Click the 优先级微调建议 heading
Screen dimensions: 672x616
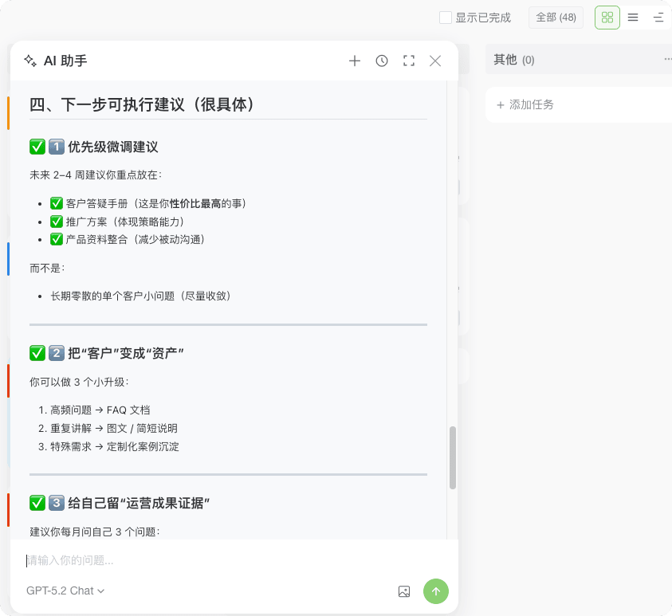[94, 147]
